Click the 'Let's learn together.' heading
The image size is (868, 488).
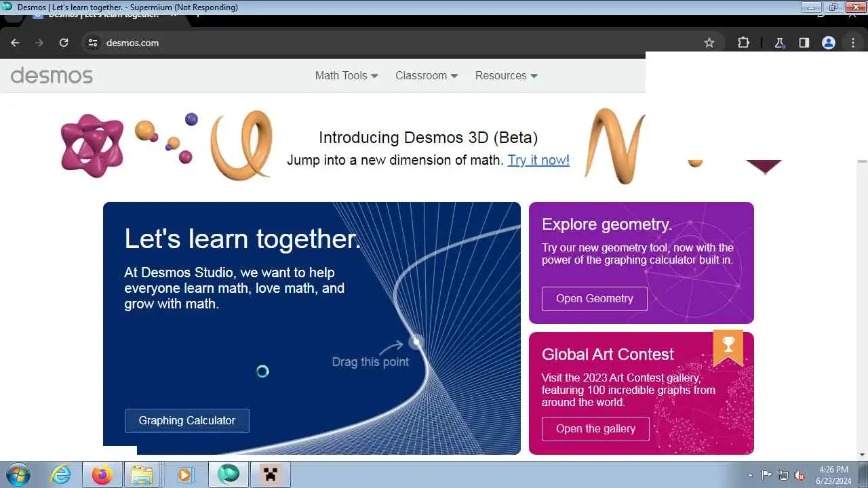point(243,239)
